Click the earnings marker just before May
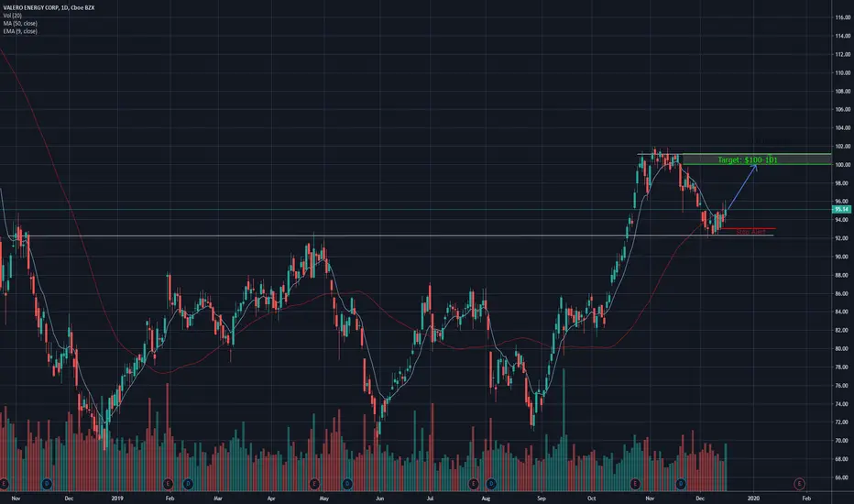The height and width of the screenshot is (504, 854). point(313,484)
